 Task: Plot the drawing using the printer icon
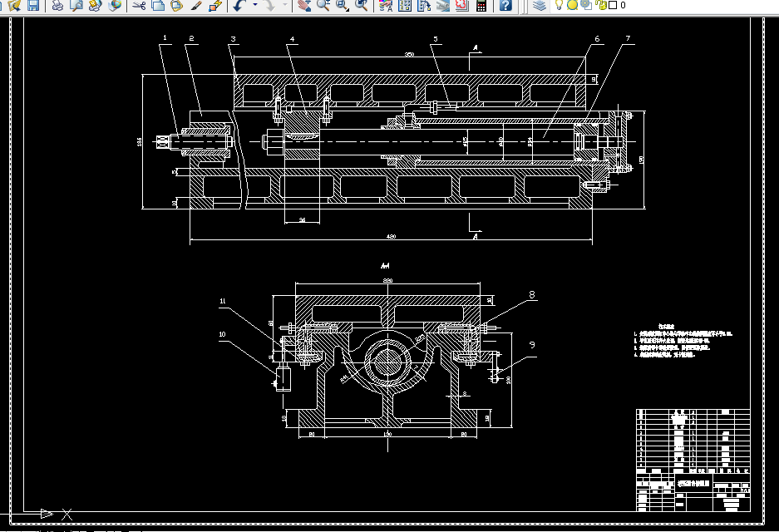(x=57, y=6)
